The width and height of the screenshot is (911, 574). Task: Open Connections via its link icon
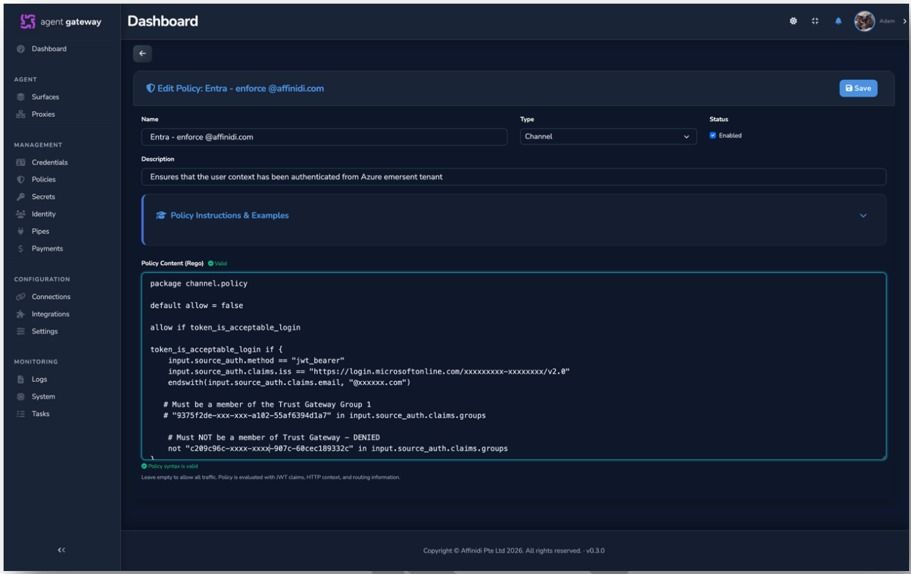21,297
